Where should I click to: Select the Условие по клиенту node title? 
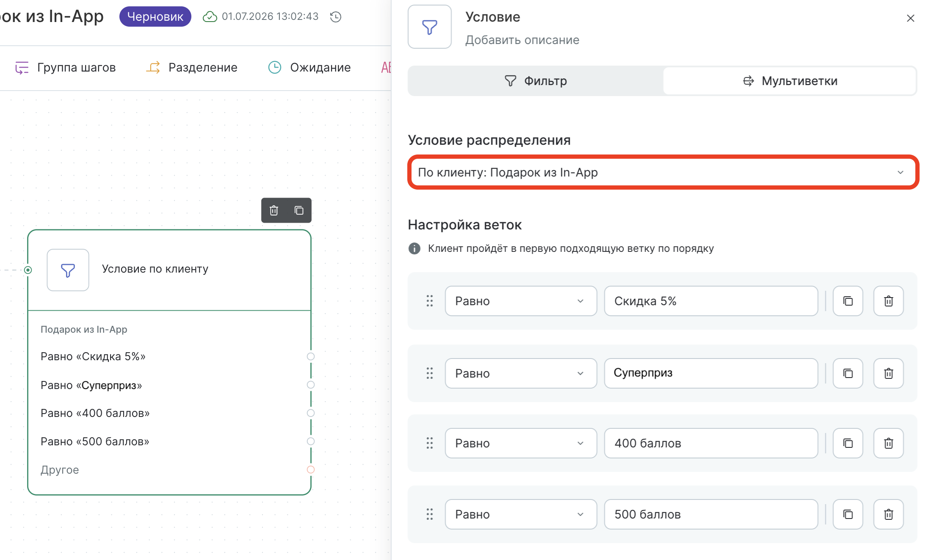pyautogui.click(x=155, y=269)
